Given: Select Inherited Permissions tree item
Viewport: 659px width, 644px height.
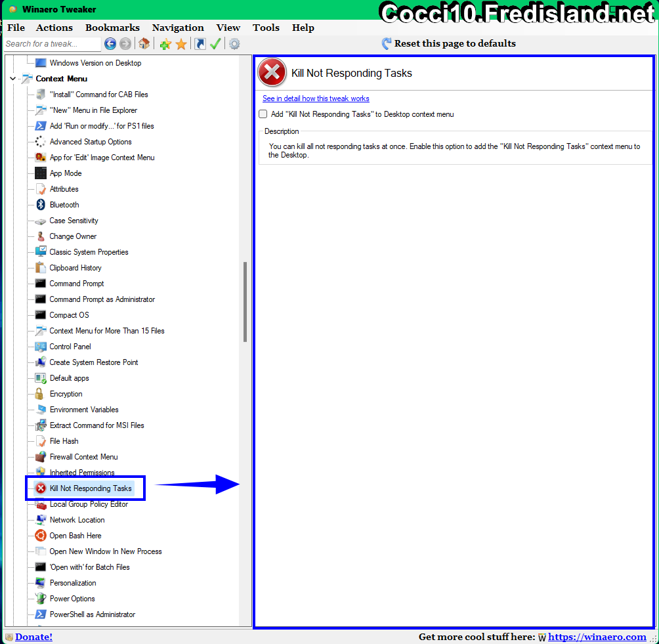Looking at the screenshot, I should point(82,473).
